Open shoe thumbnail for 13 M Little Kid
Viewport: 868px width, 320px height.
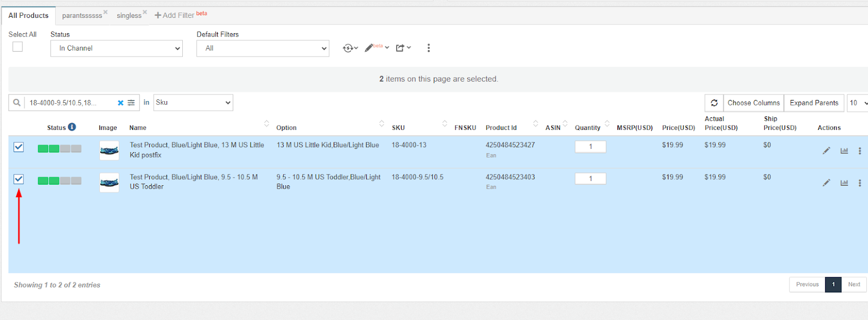(x=109, y=150)
